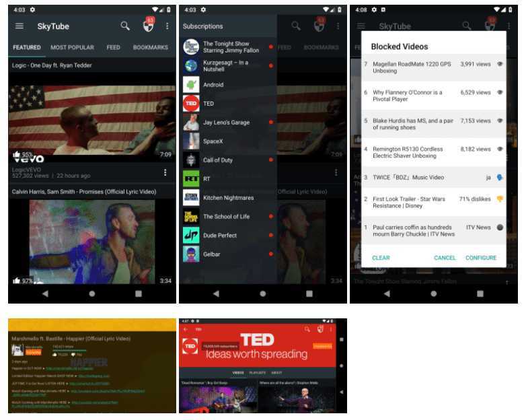The width and height of the screenshot is (526, 420).
Task: Open Dead Romance TED video thumbnail
Action: (x=219, y=399)
